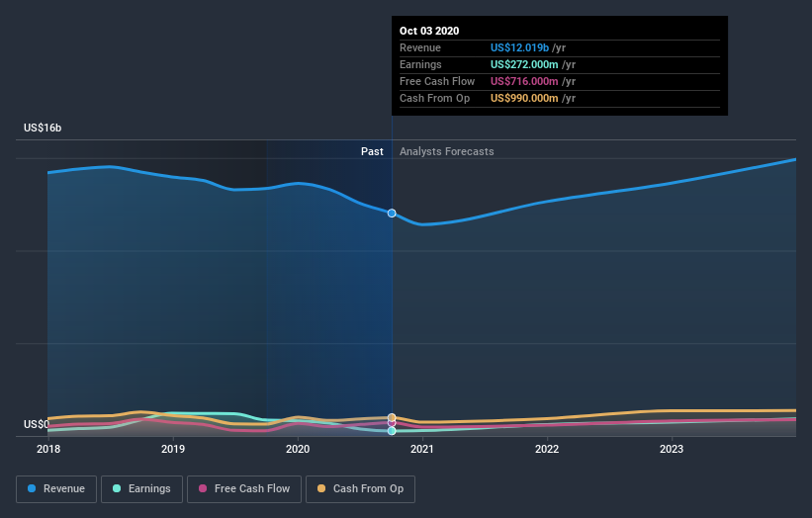The image size is (812, 518).
Task: Click the 2021 x-axis label
Action: (x=422, y=449)
